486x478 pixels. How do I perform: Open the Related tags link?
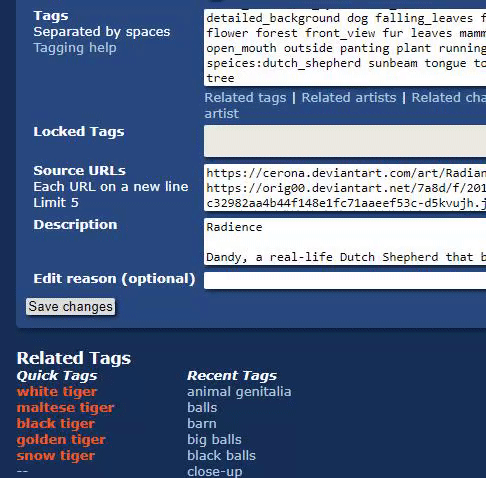[245, 98]
